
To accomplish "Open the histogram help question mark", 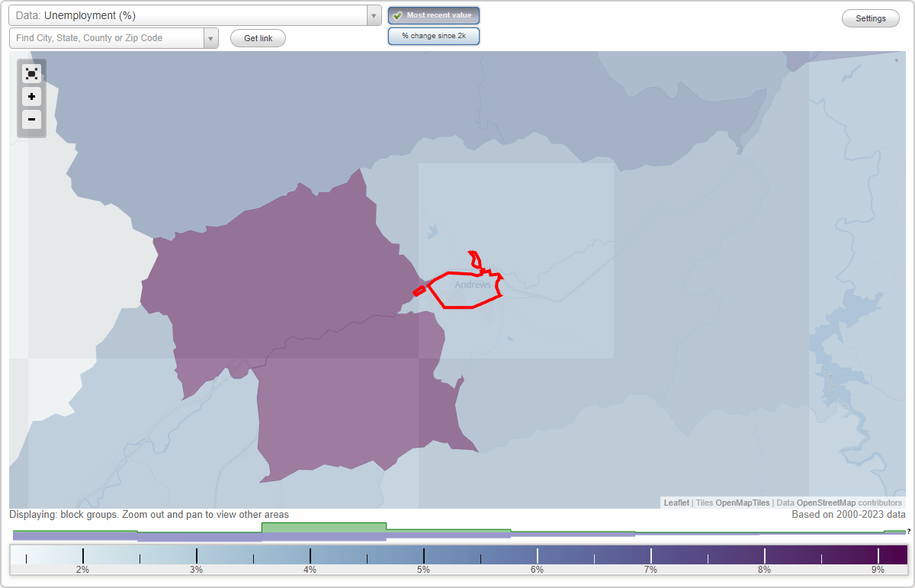I will tap(909, 532).
